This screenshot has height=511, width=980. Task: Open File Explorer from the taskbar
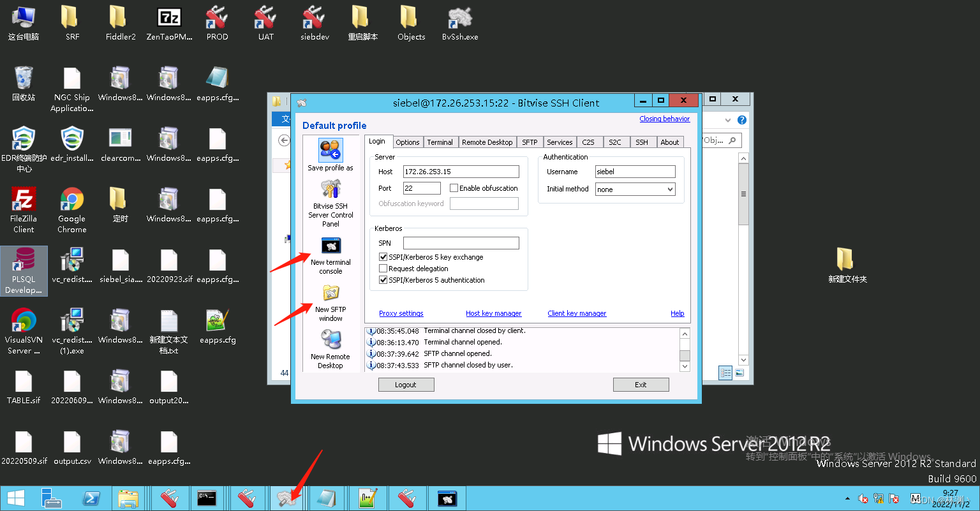(x=130, y=498)
